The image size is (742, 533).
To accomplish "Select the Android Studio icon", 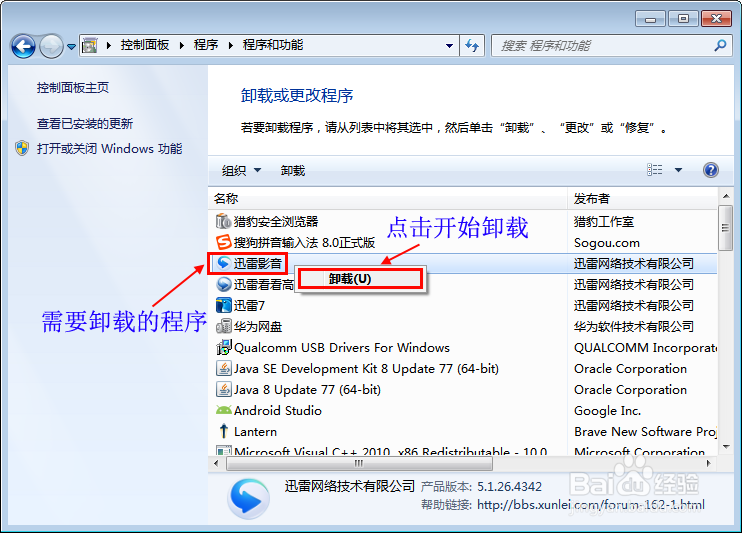I will (223, 410).
